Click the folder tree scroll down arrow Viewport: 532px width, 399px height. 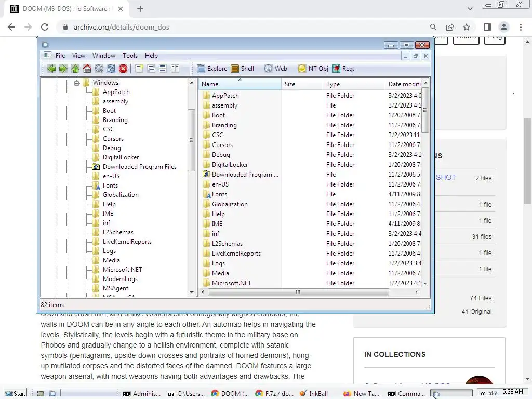[192, 292]
